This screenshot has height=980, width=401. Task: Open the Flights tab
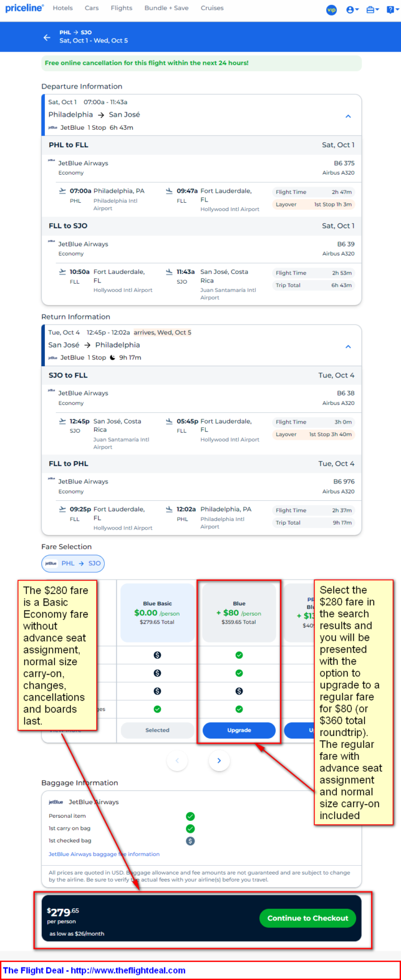(121, 8)
